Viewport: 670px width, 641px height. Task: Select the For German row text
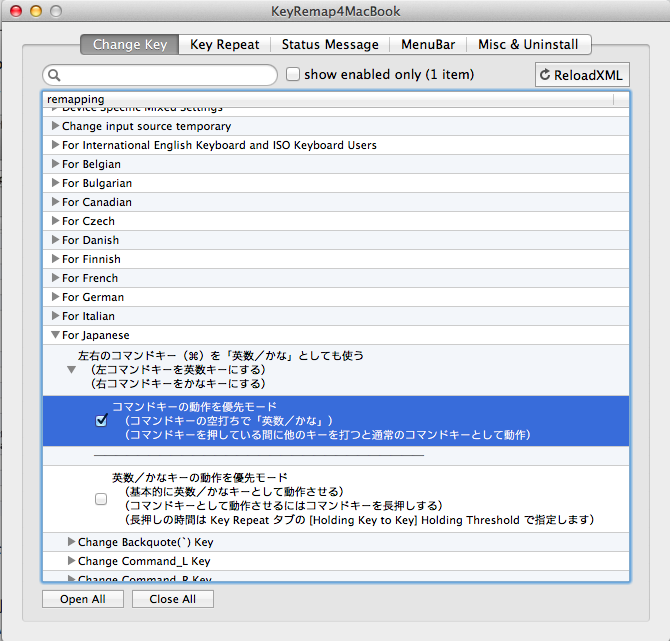(x=93, y=297)
